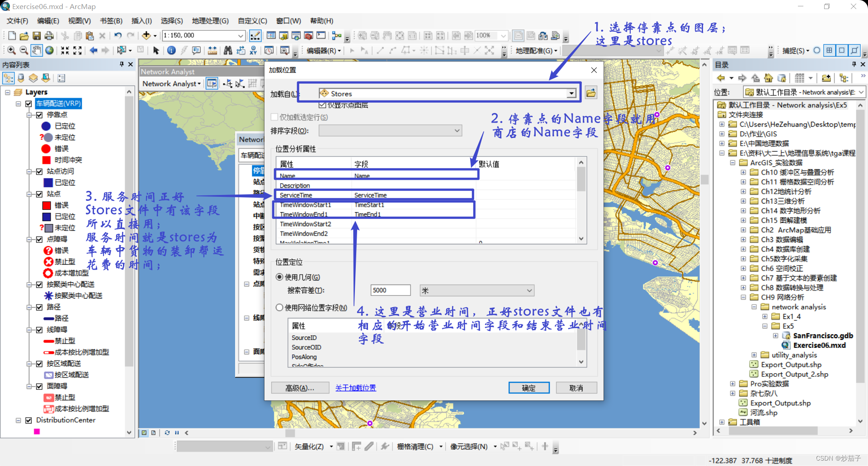
Task: Select the Zoom In tool
Action: [x=11, y=51]
